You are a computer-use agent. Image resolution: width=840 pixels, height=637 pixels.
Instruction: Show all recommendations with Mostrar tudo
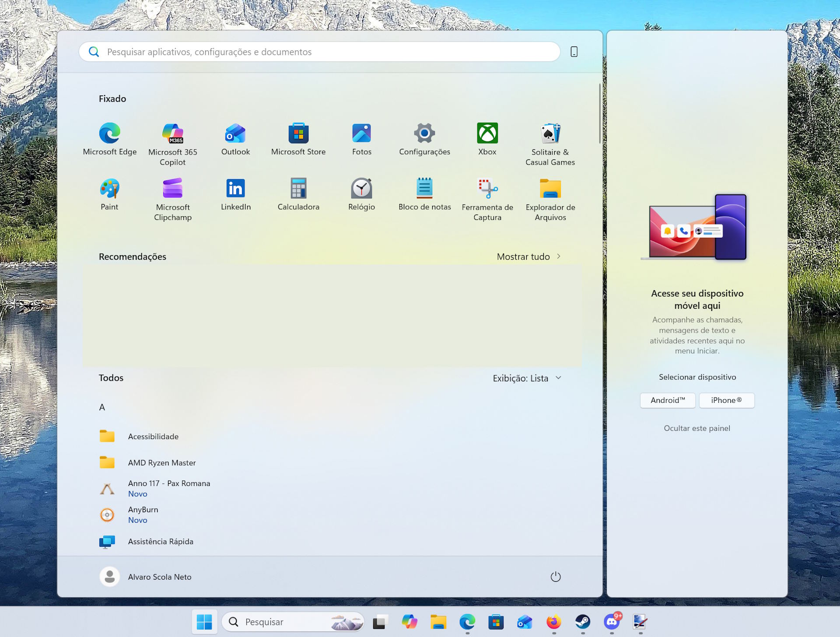[528, 257]
